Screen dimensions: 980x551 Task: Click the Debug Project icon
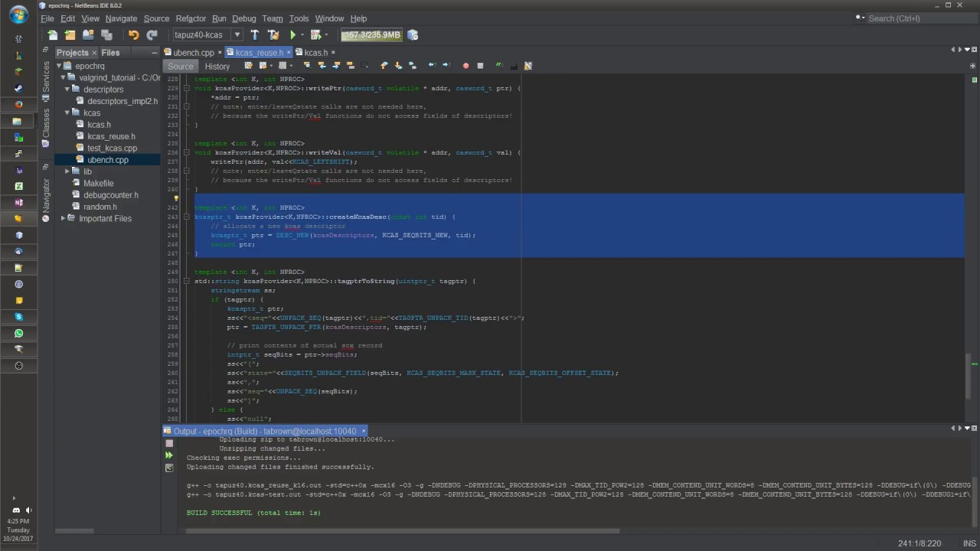[x=315, y=35]
